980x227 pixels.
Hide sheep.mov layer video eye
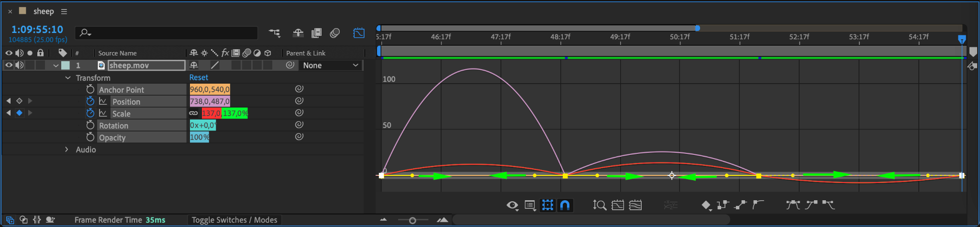[9, 65]
